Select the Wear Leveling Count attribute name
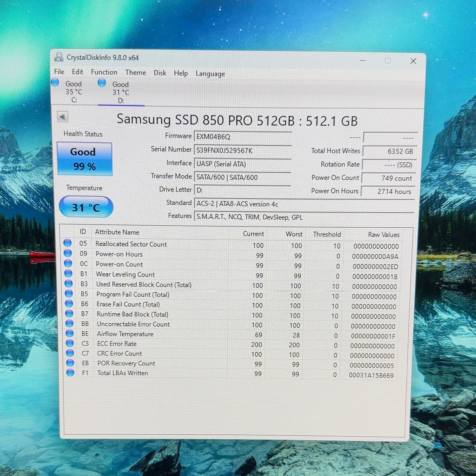Image resolution: width=476 pixels, height=476 pixels. pyautogui.click(x=125, y=274)
